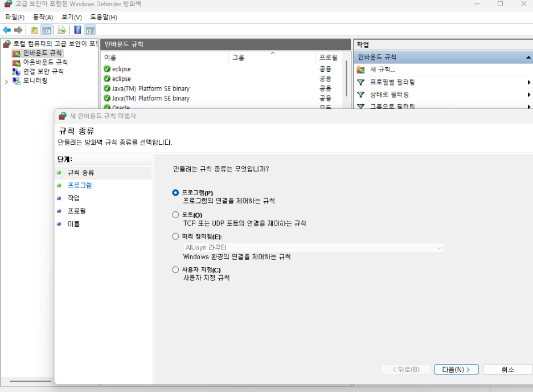Open the Help toolbar icon
The width and height of the screenshot is (533, 392).
[78, 30]
